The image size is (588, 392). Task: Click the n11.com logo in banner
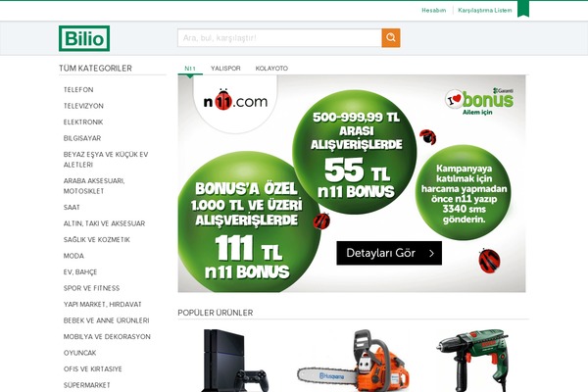tap(235, 100)
